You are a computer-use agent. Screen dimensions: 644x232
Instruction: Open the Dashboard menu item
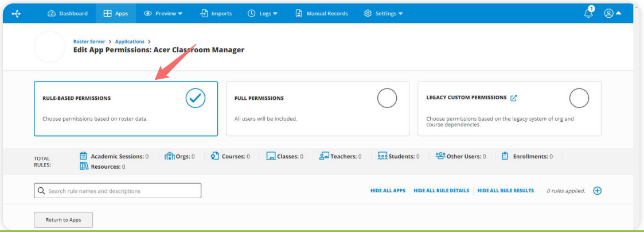68,14
